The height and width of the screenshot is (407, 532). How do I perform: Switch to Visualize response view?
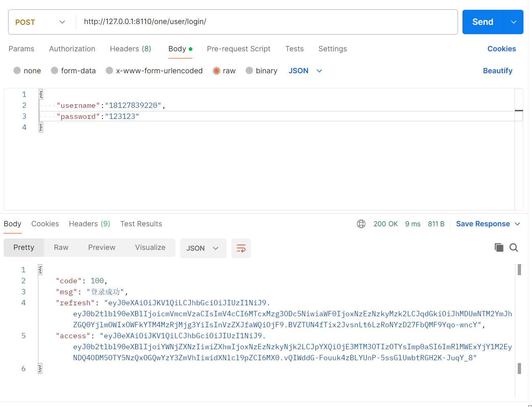coord(150,247)
